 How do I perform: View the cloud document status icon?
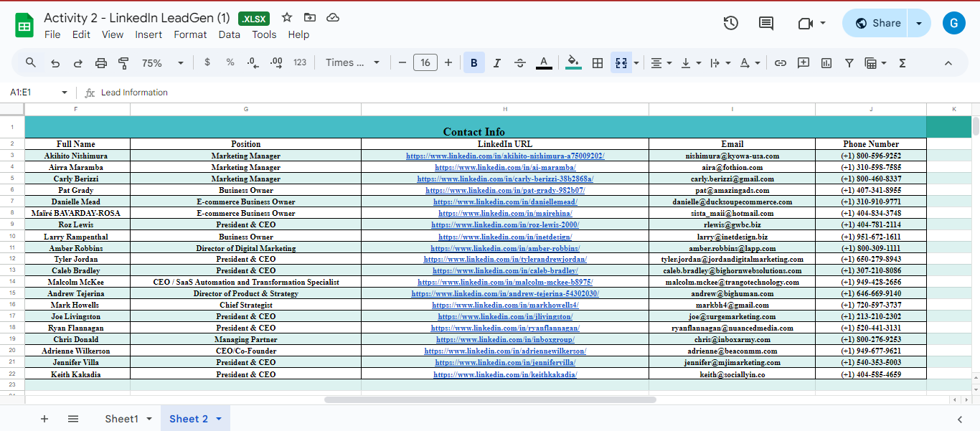pyautogui.click(x=333, y=17)
